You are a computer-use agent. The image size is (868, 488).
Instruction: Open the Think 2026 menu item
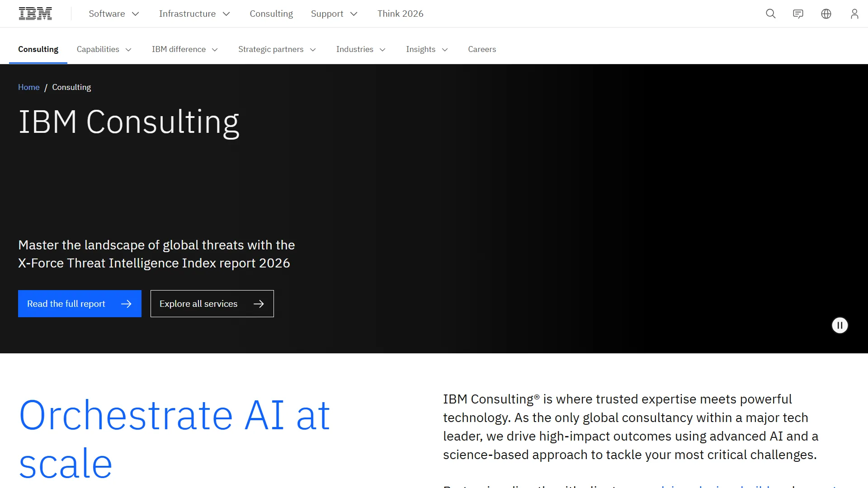[x=400, y=14]
